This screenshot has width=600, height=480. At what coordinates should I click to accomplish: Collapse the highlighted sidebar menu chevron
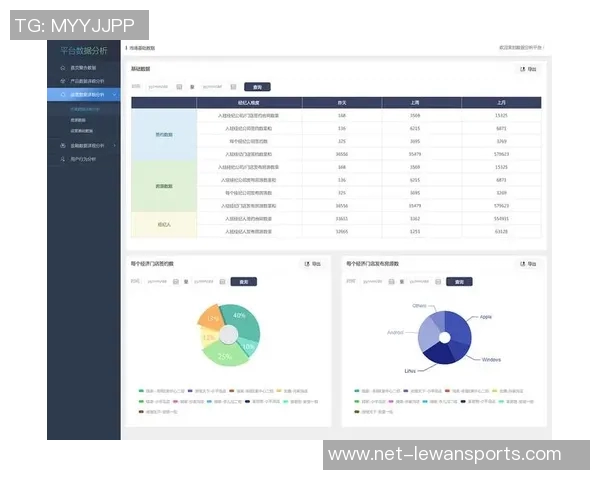point(115,94)
